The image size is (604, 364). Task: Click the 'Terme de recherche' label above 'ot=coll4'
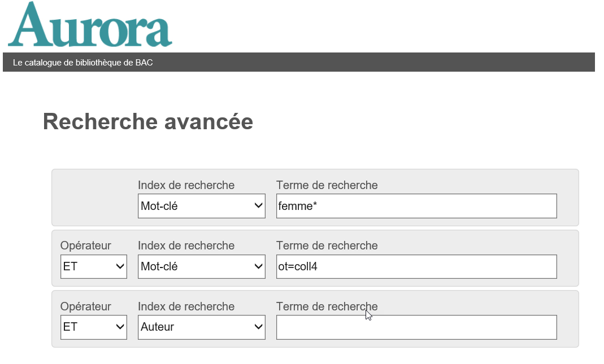(327, 245)
